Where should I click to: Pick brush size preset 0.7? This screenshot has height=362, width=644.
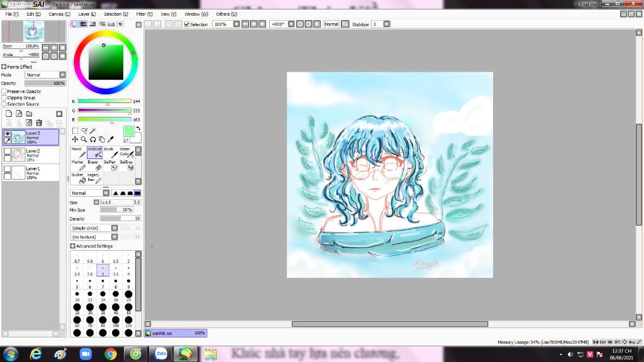coord(77,258)
